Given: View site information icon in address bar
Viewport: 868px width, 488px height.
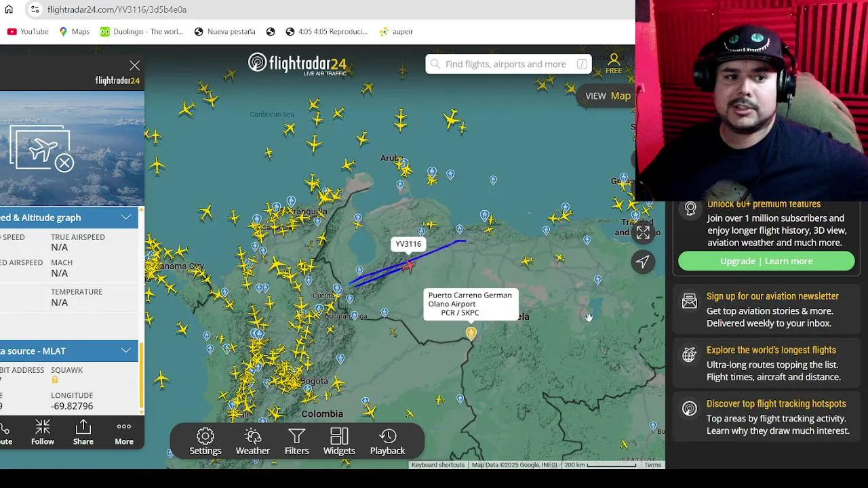Looking at the screenshot, I should [x=35, y=9].
